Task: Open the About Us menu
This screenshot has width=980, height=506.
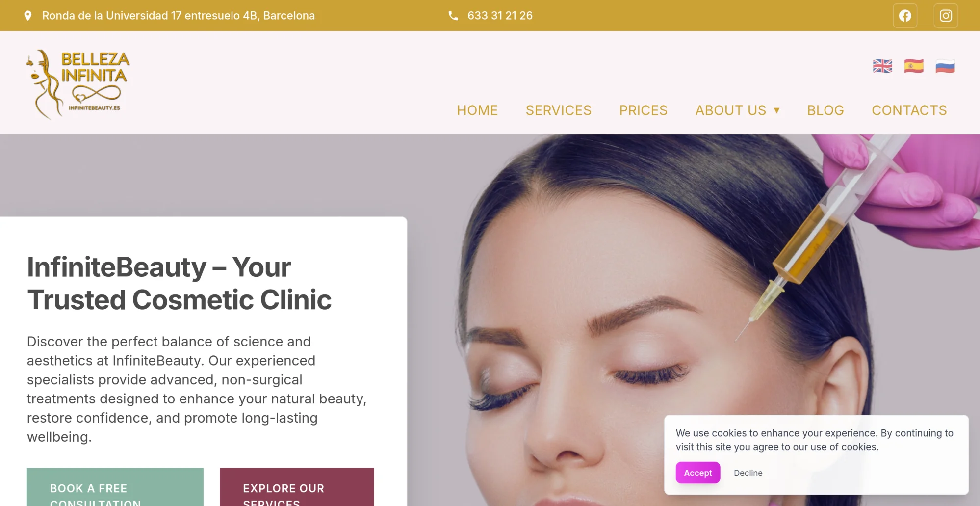Action: (731, 110)
